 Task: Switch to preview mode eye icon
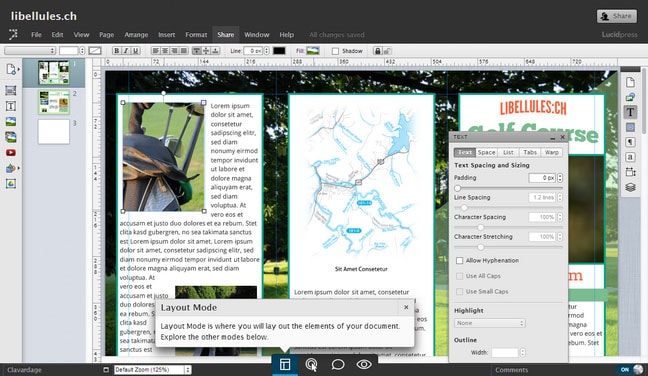click(364, 364)
